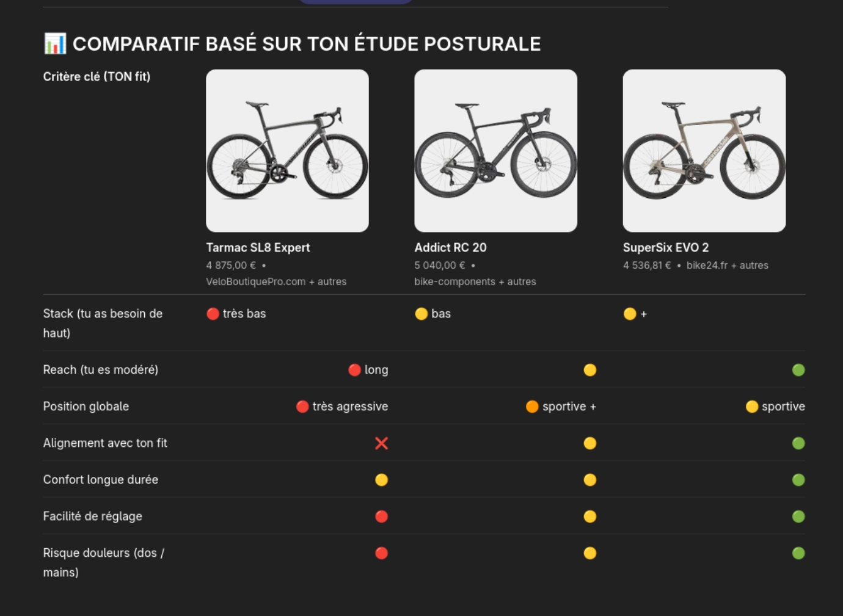
Task: Click the 'Critère clé (TON fit)' column header
Action: [x=97, y=76]
